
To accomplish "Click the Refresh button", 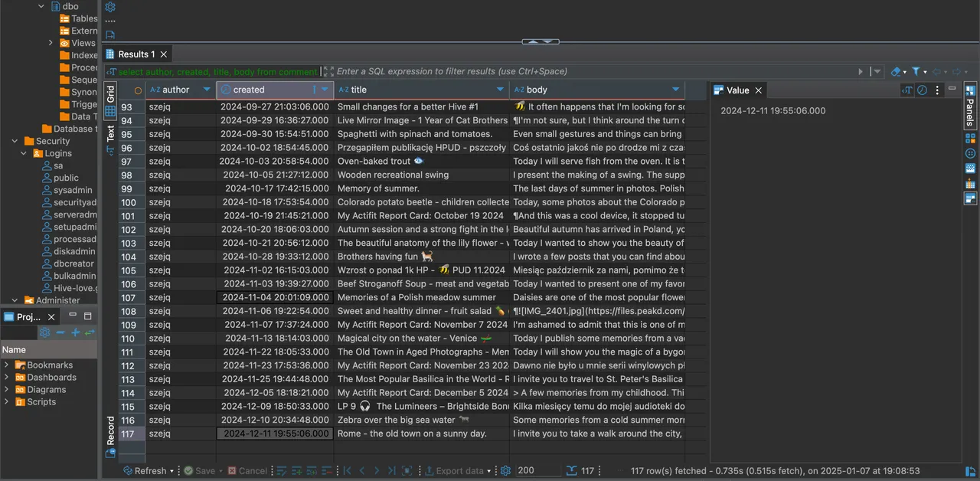I will (x=145, y=471).
